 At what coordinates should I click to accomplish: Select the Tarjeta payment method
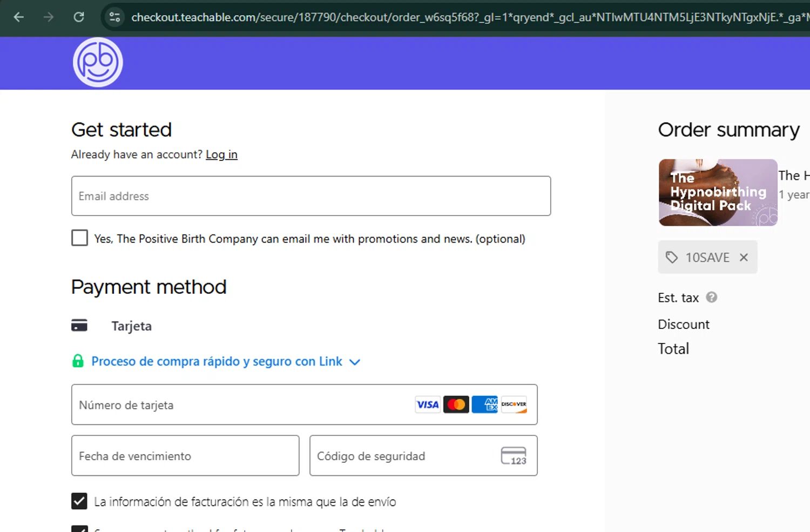pyautogui.click(x=131, y=326)
